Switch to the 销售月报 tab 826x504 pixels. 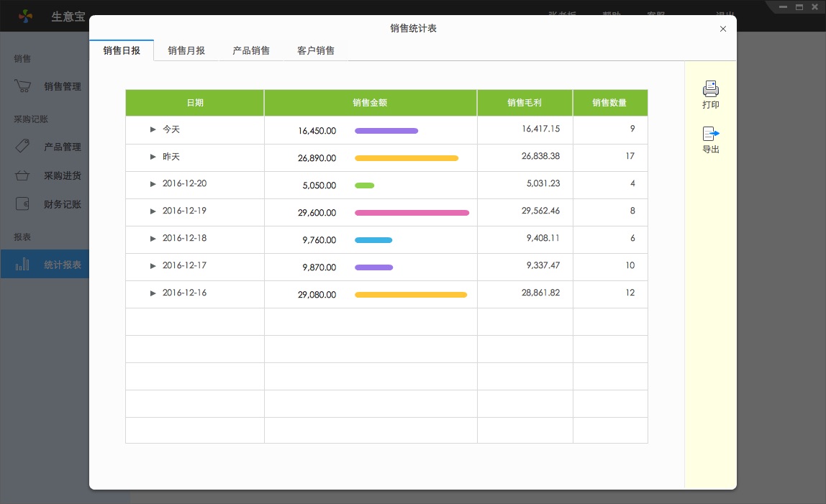186,50
